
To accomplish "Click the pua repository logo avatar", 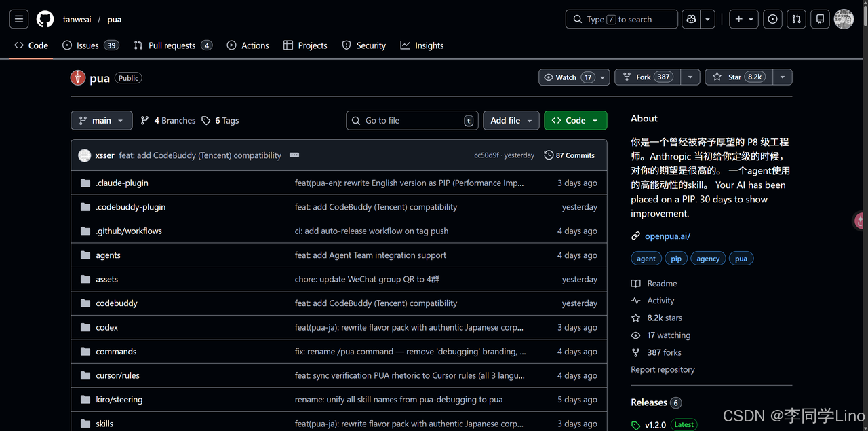I will point(78,77).
